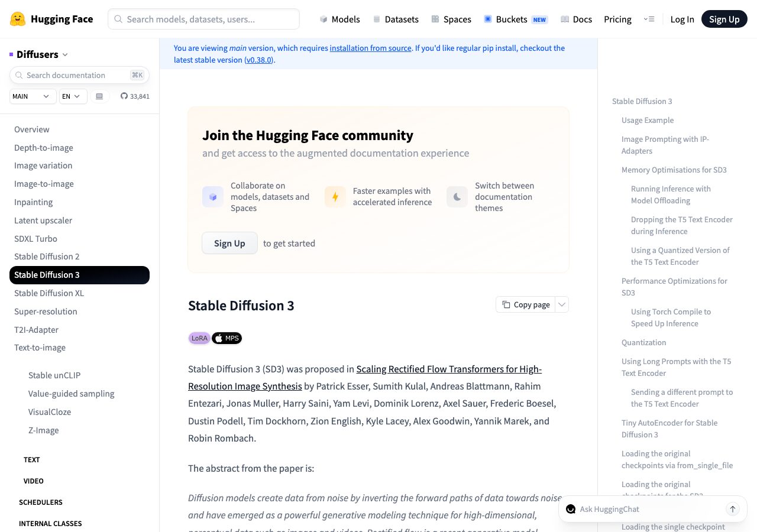The height and width of the screenshot is (532, 757).
Task: Click the Sign Up button in navbar
Action: 724,19
